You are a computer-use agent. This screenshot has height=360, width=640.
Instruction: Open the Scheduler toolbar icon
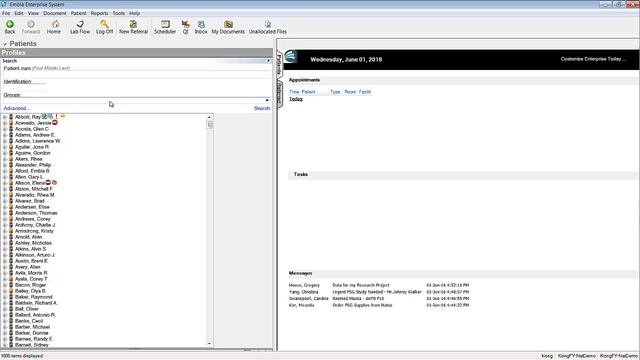(165, 24)
